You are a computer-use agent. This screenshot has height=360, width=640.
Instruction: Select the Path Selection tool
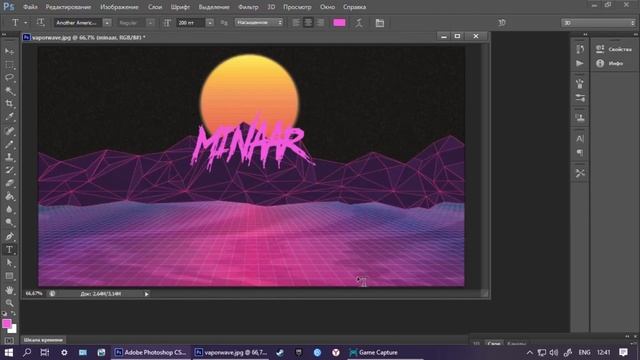(x=9, y=262)
